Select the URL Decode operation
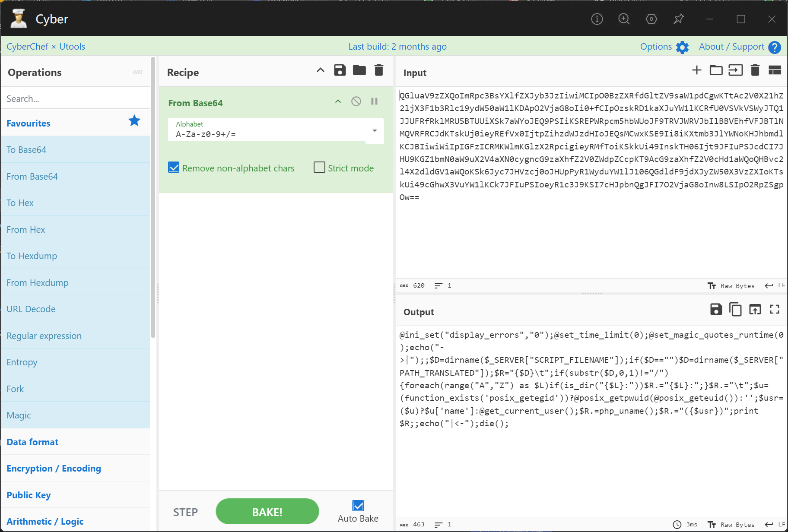The width and height of the screenshot is (788, 532). click(76, 309)
